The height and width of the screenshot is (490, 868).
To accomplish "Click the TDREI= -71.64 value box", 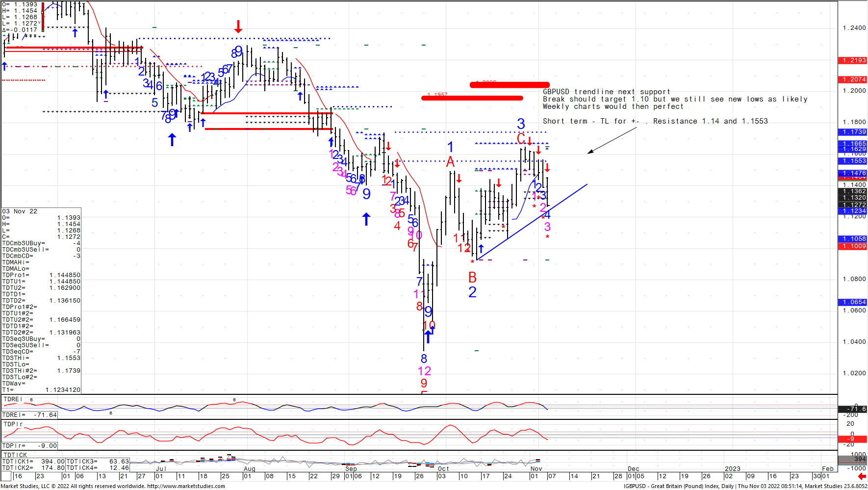I will coord(30,415).
